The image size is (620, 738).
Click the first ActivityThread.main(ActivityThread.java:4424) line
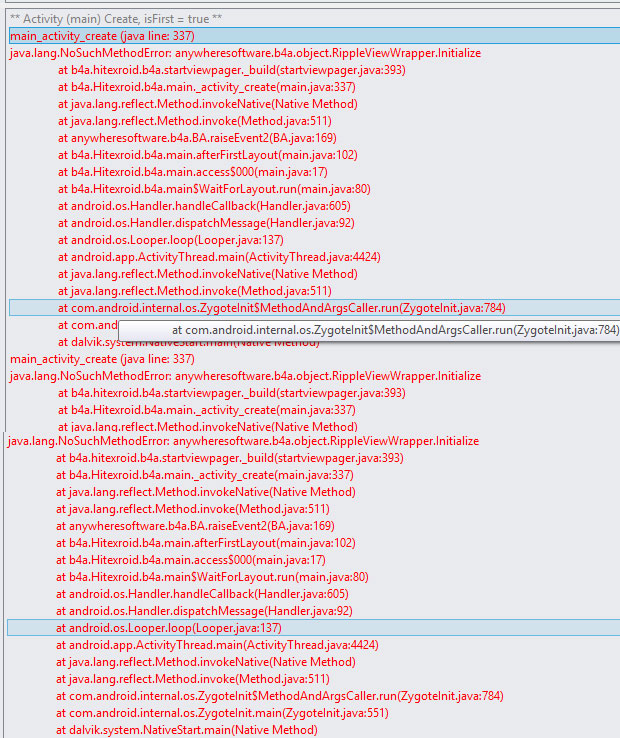[219, 257]
